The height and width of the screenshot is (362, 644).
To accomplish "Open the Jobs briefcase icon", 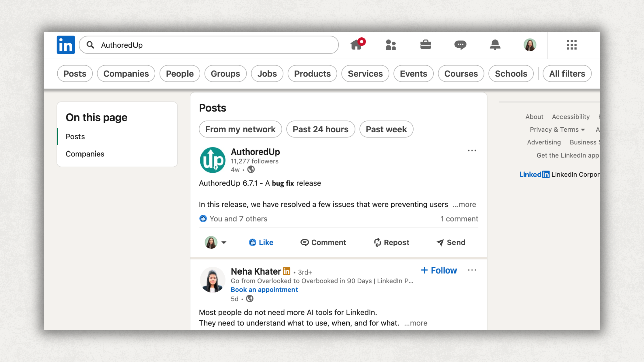I will pyautogui.click(x=426, y=44).
